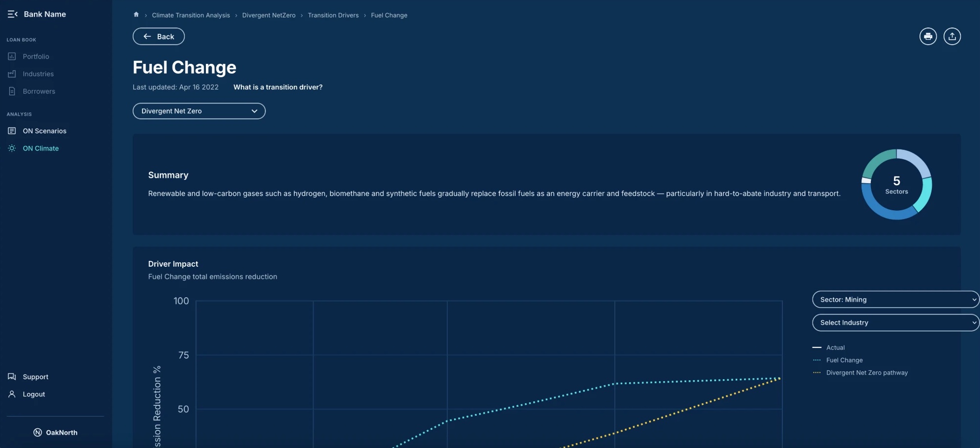Click the Fuel Change breadcrumb text
This screenshot has height=448, width=980.
(x=389, y=15)
